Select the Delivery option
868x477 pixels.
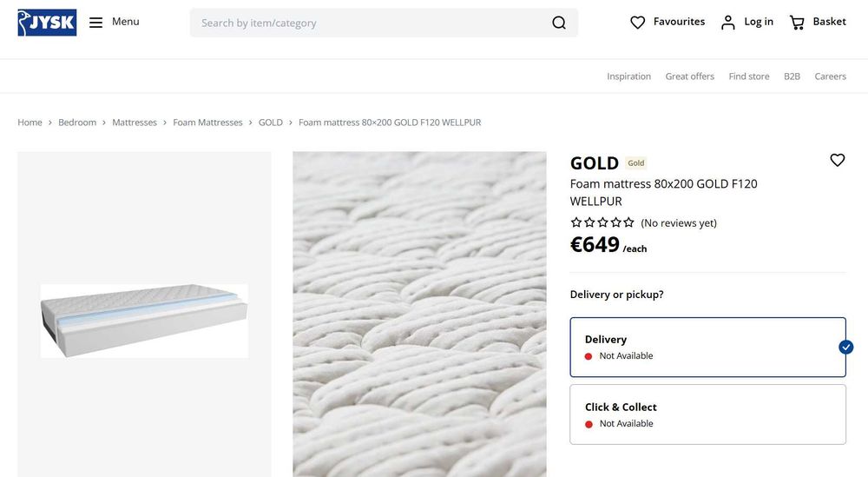click(707, 347)
